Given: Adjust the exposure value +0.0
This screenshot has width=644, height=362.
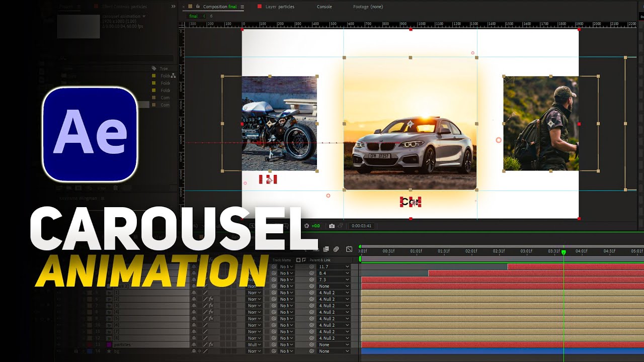Looking at the screenshot, I should (315, 226).
